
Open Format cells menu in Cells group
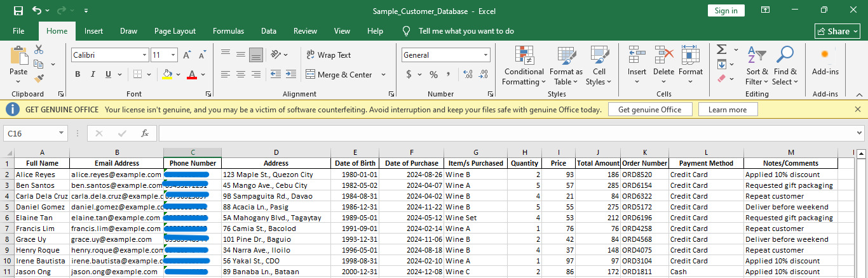[691, 62]
